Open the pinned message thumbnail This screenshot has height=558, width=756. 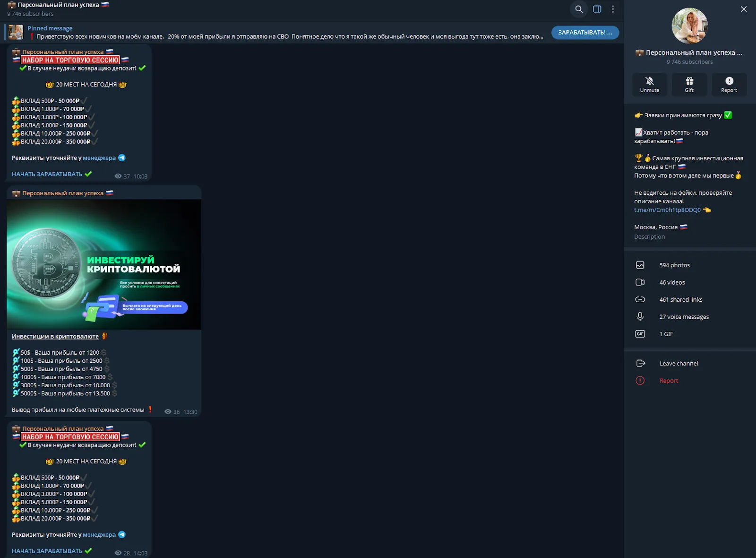pyautogui.click(x=16, y=32)
